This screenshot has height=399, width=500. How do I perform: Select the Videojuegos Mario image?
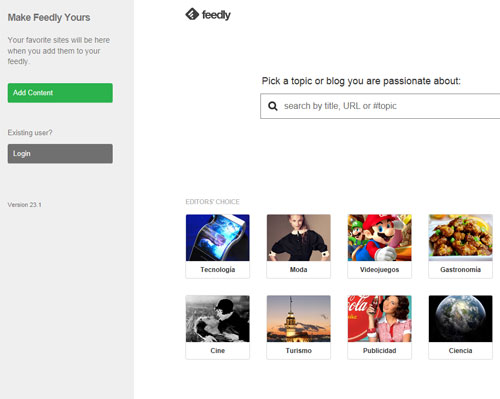pos(380,238)
